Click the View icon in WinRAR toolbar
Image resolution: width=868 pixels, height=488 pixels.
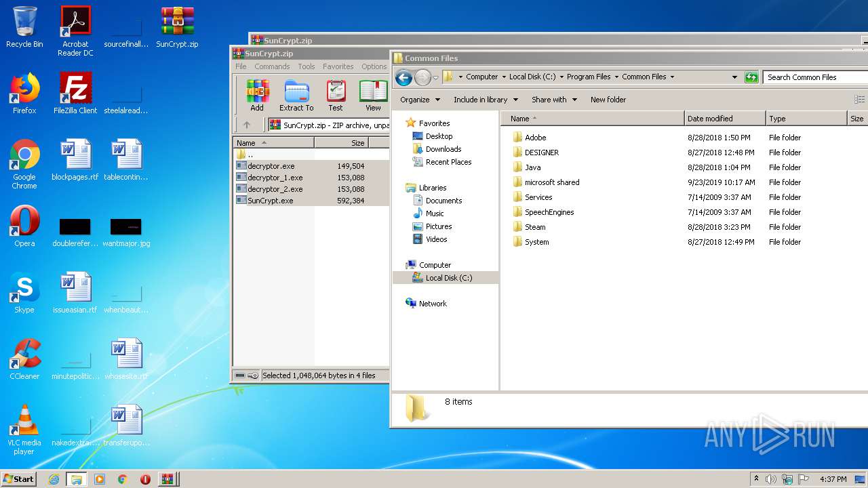[373, 95]
